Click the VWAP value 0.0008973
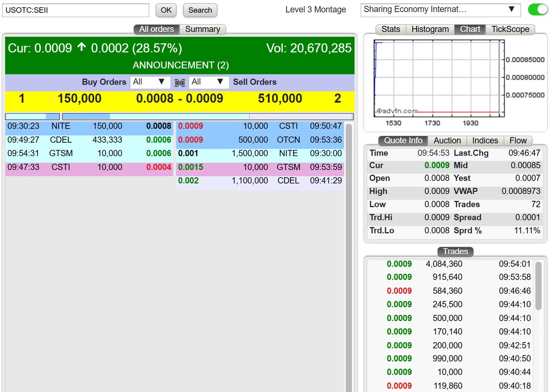 tap(521, 191)
